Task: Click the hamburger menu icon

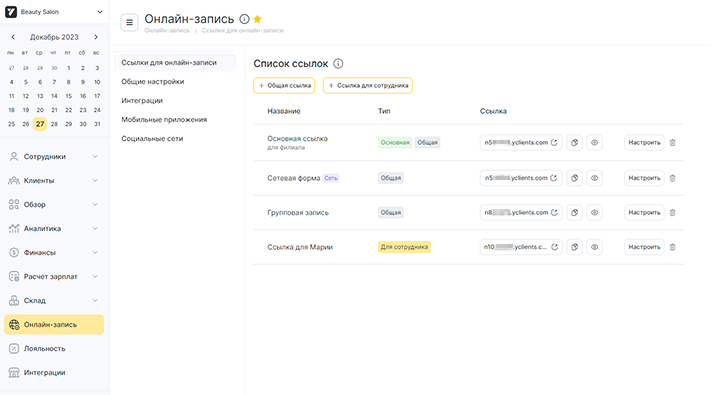Action: (129, 22)
